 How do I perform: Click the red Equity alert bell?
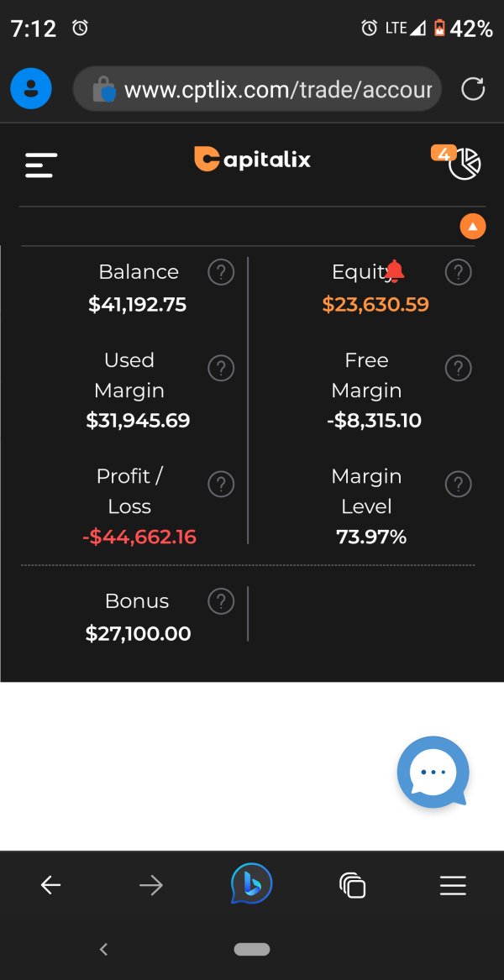point(394,270)
